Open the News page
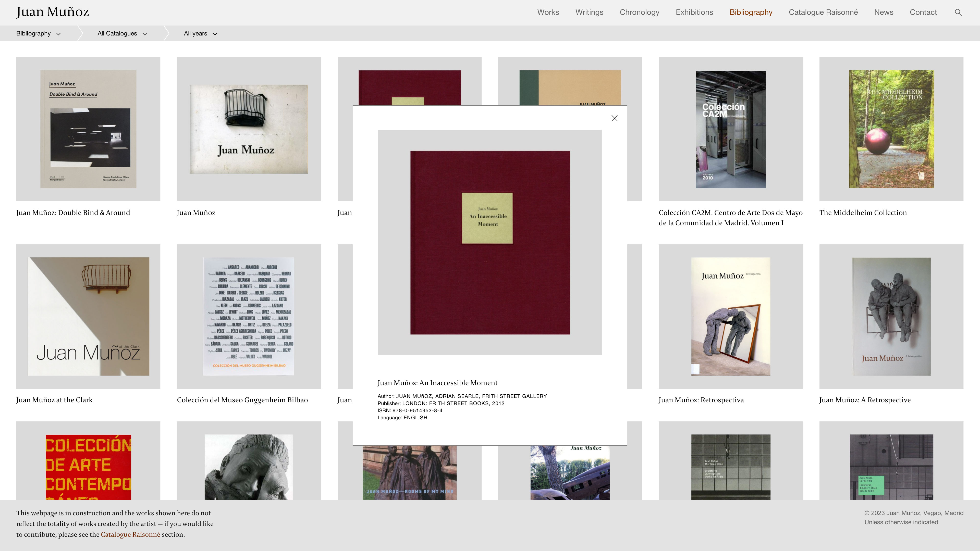This screenshot has width=980, height=551. point(883,12)
